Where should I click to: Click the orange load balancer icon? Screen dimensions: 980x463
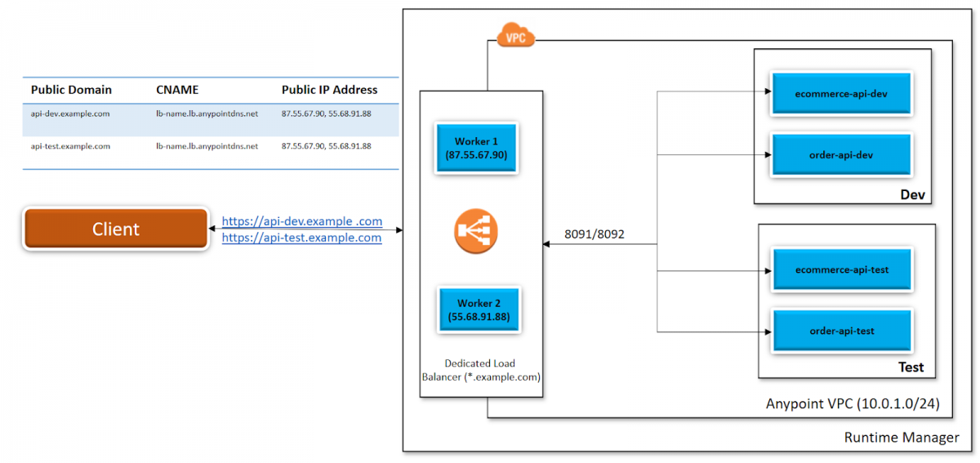tap(476, 230)
